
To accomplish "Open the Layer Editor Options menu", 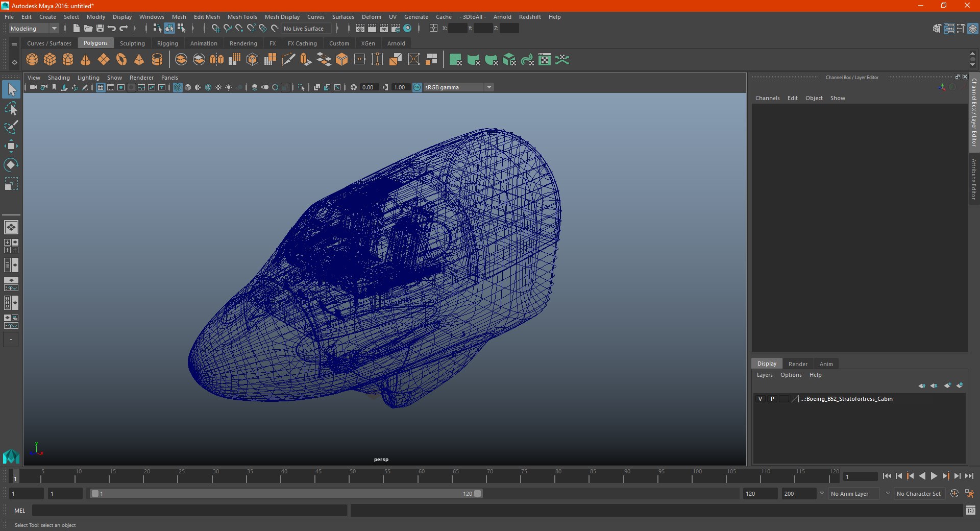I will (791, 375).
